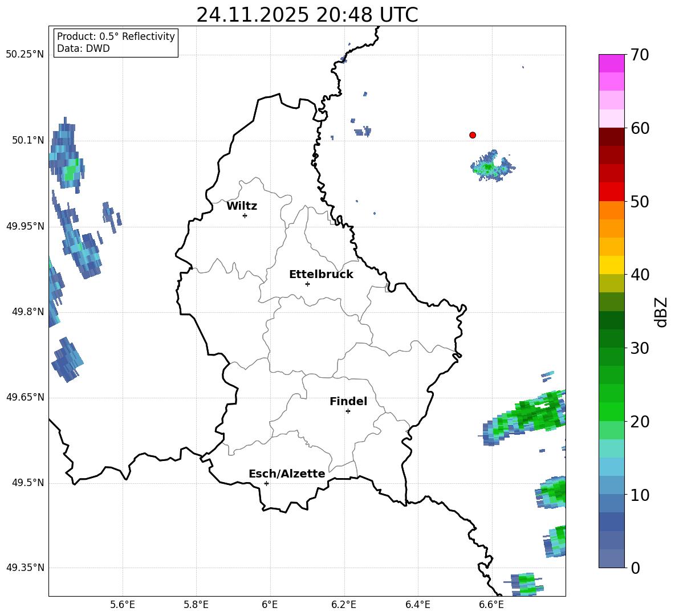The image size is (675, 616).
Task: Click the 49.8°N latitude label
Action: pos(27,312)
